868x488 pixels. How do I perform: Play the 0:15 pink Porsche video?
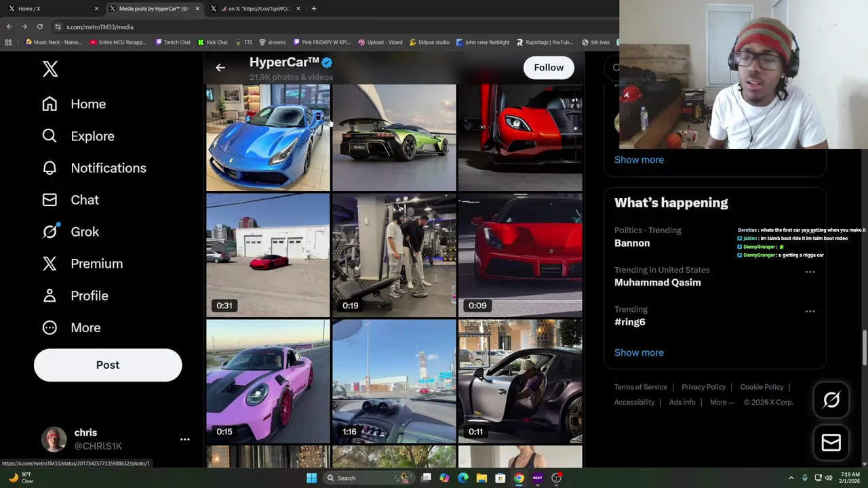click(268, 382)
